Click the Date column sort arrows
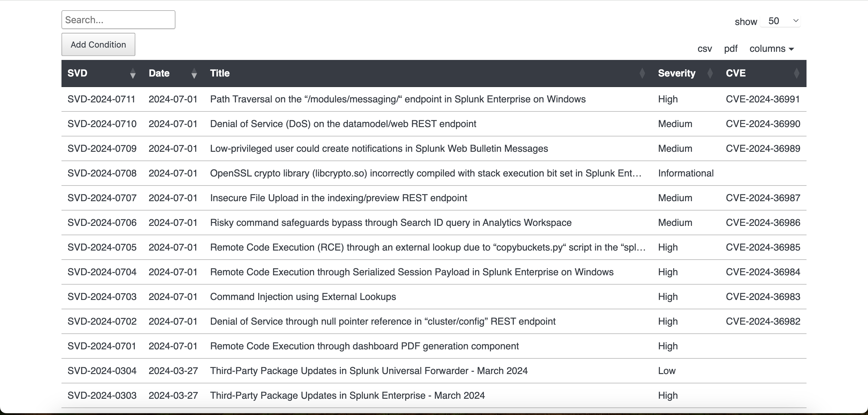The image size is (868, 415). (x=194, y=73)
